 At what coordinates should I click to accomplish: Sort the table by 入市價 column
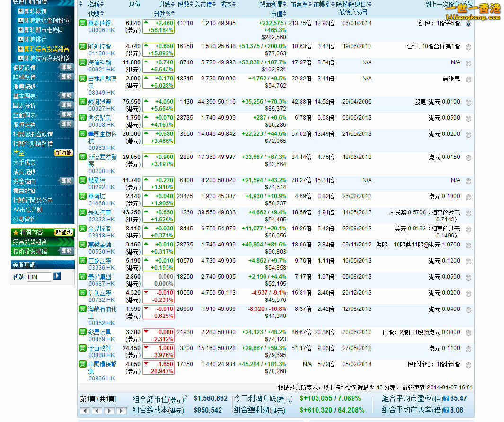(x=205, y=4)
